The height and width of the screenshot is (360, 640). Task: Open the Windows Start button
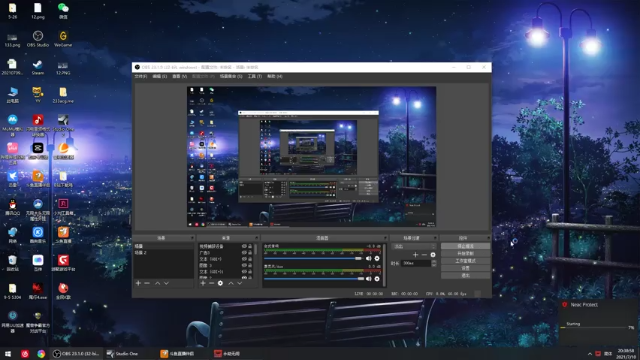(8, 353)
